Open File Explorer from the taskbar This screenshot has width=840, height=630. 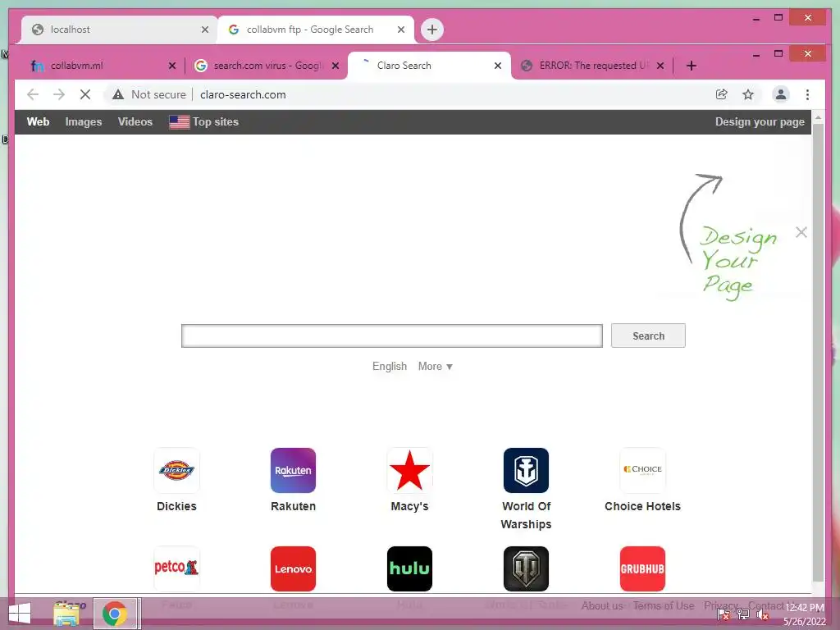click(67, 614)
